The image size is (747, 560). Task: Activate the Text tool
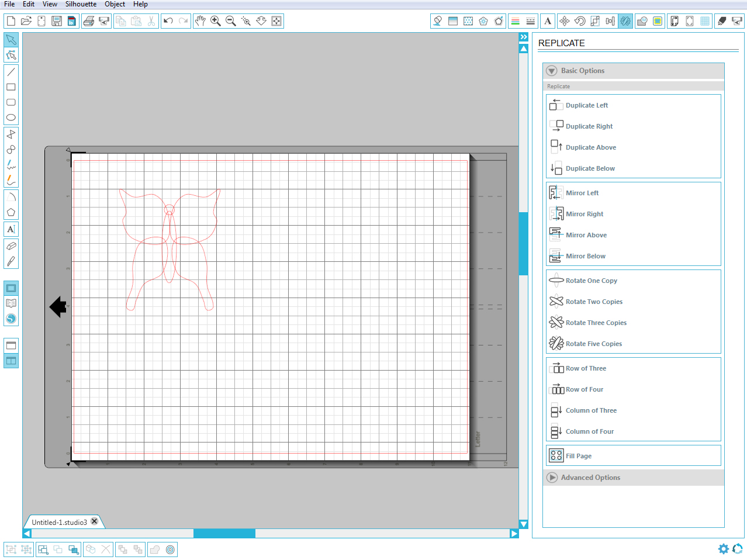(11, 229)
